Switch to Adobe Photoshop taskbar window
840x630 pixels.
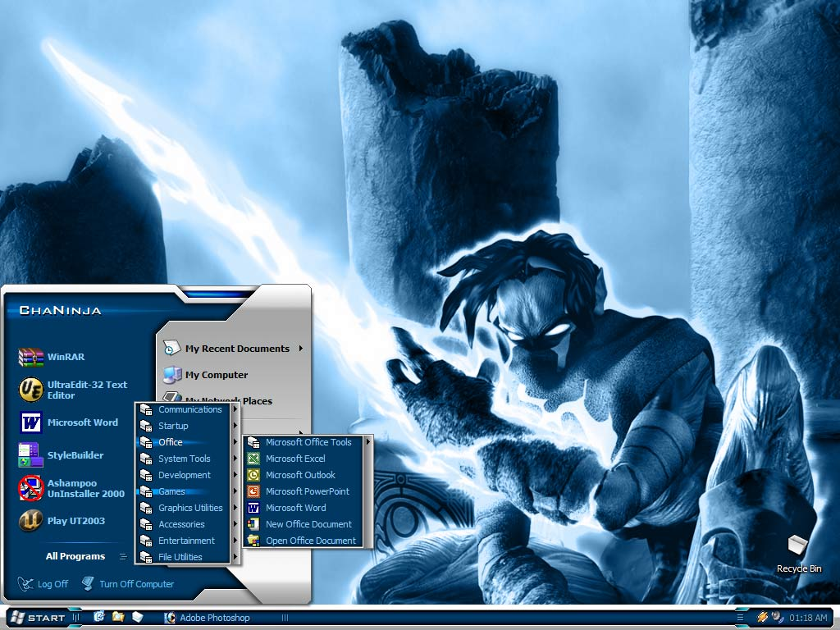[x=208, y=618]
